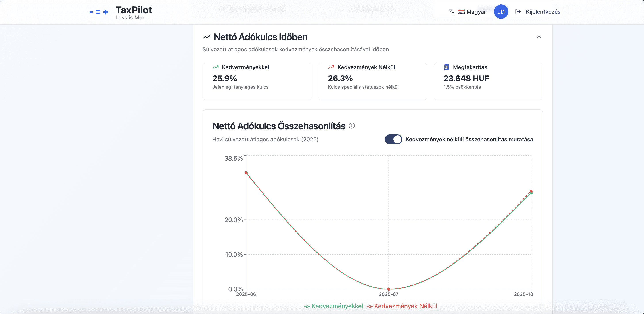Viewport: 644px width, 314px height.
Task: Click the 2025-07 data point on chart
Action: (x=389, y=289)
